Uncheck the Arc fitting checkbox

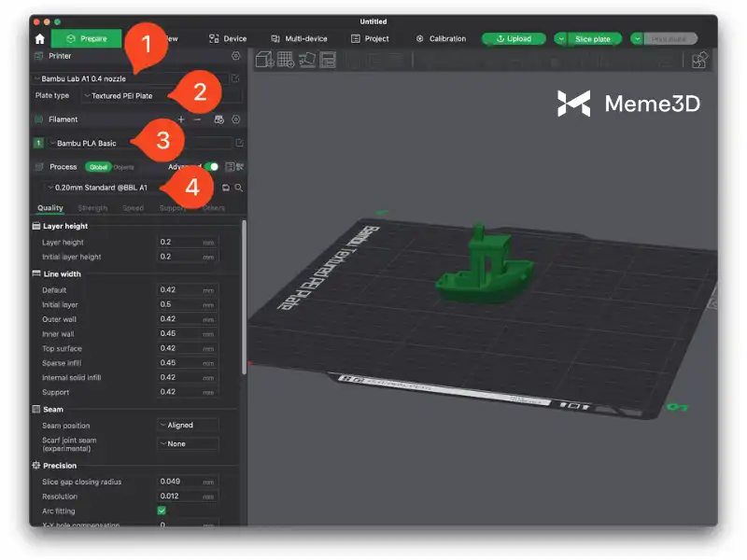click(162, 511)
